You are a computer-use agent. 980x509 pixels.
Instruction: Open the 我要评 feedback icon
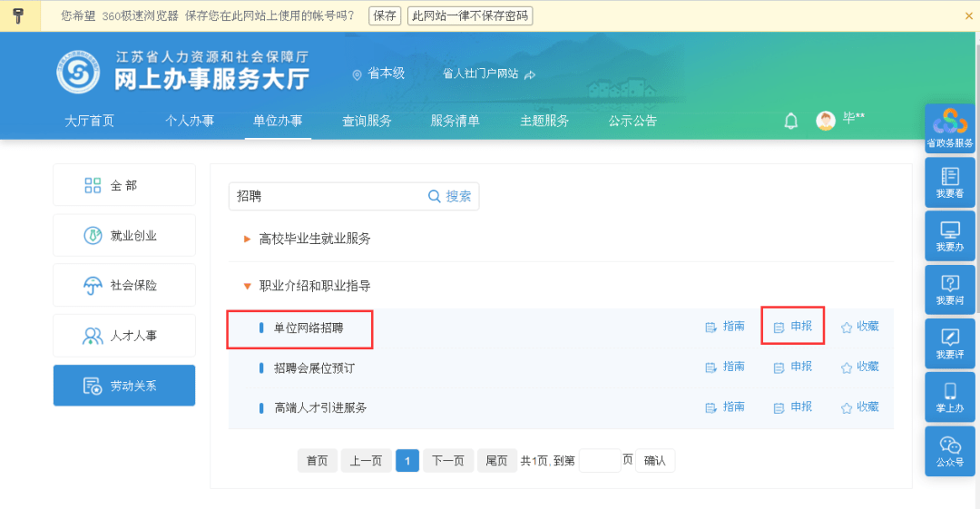tap(949, 343)
